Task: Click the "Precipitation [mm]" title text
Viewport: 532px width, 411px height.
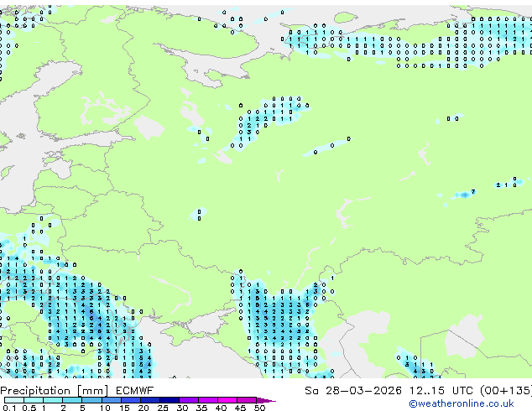Action: pos(55,391)
